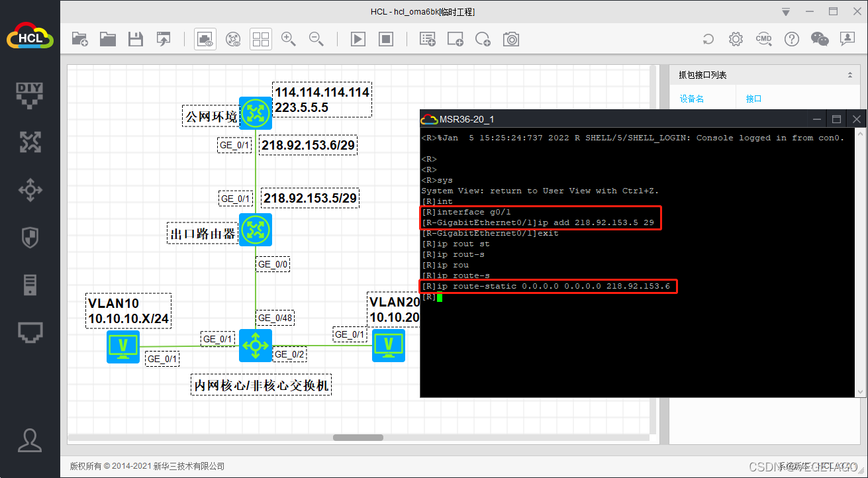Stop all devices with the stop button

[386, 39]
